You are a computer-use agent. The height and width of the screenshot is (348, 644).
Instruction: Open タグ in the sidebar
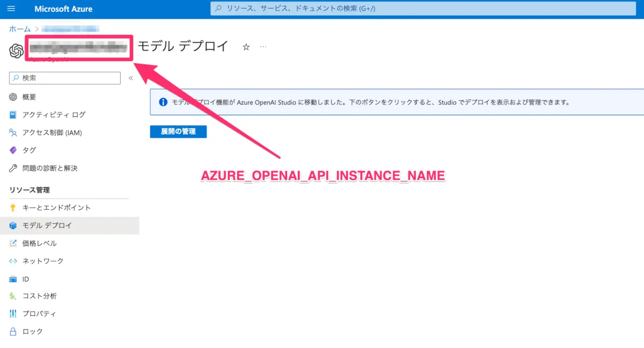(30, 150)
